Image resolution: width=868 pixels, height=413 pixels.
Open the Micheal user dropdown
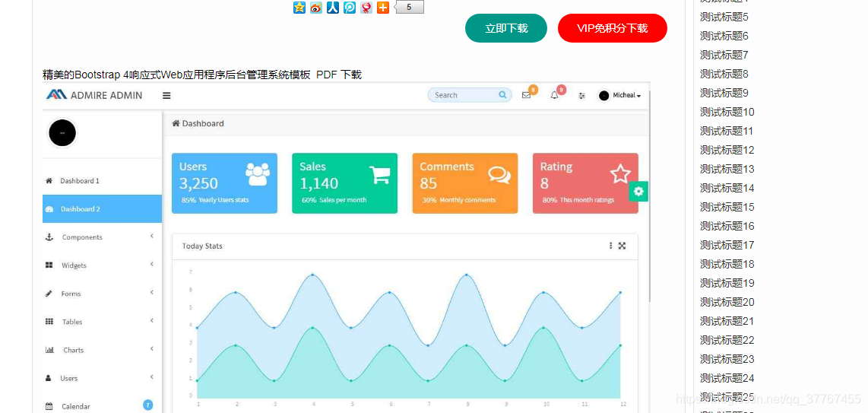(619, 95)
